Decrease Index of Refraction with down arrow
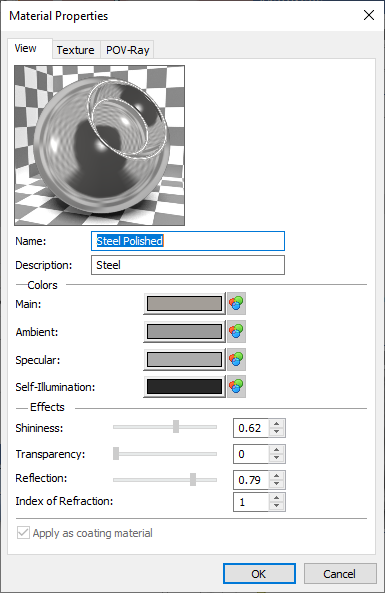The image size is (385, 593). pos(277,506)
